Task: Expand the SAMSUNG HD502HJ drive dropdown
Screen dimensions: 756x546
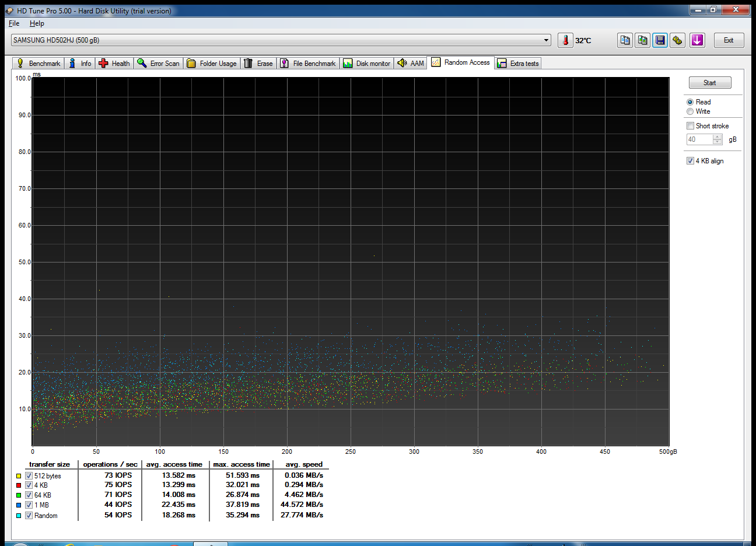Action: (x=547, y=40)
